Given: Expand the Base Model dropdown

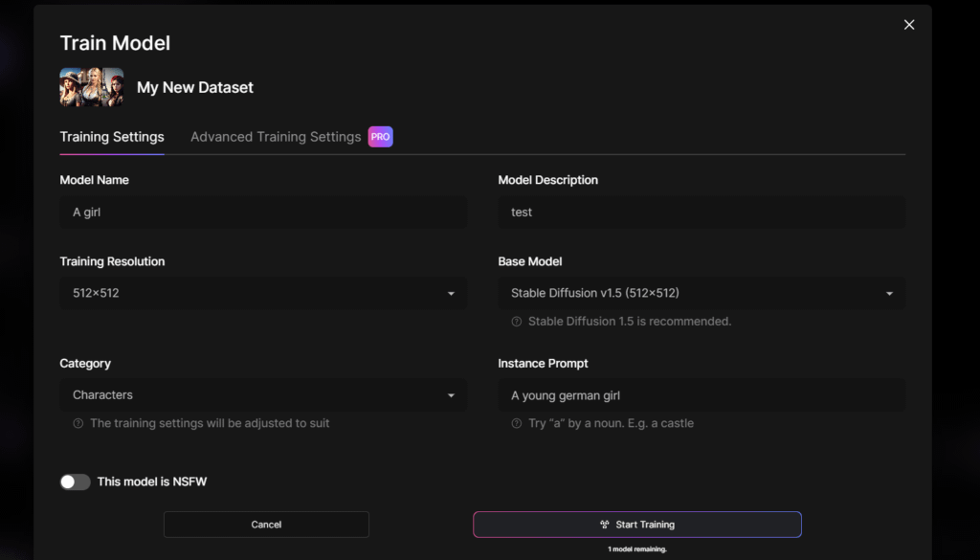Looking at the screenshot, I should click(701, 293).
